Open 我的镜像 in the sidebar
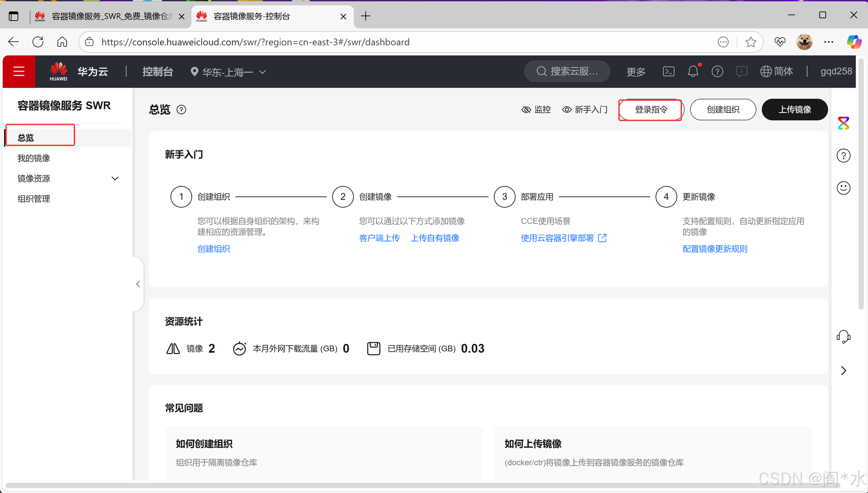 click(34, 158)
